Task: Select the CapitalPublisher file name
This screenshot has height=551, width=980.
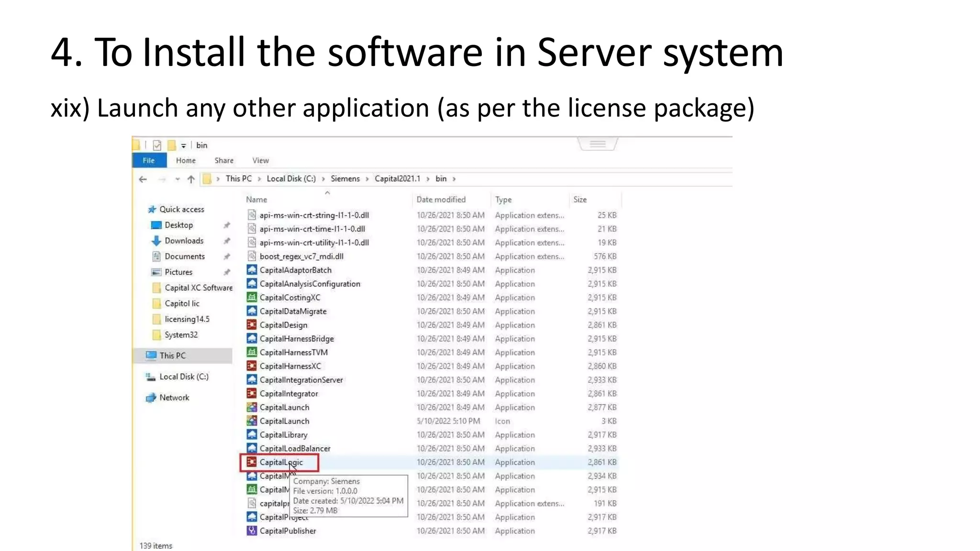Action: 288,531
